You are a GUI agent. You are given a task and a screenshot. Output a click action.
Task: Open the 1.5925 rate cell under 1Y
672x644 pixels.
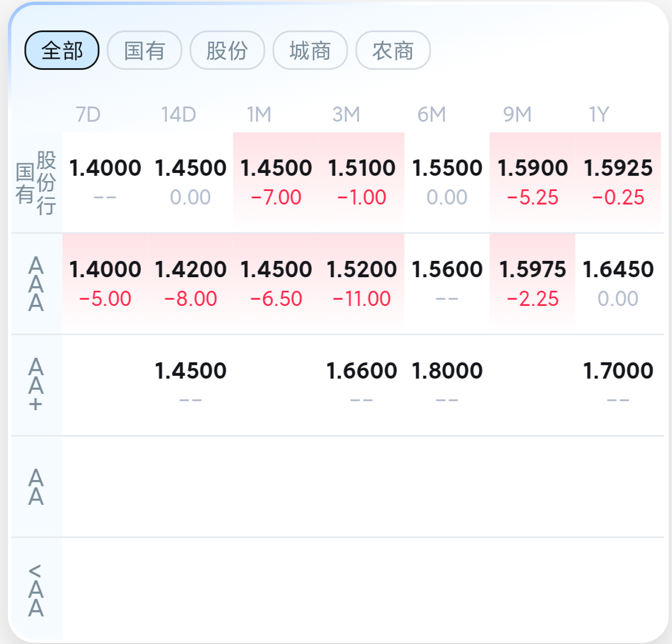pos(618,182)
